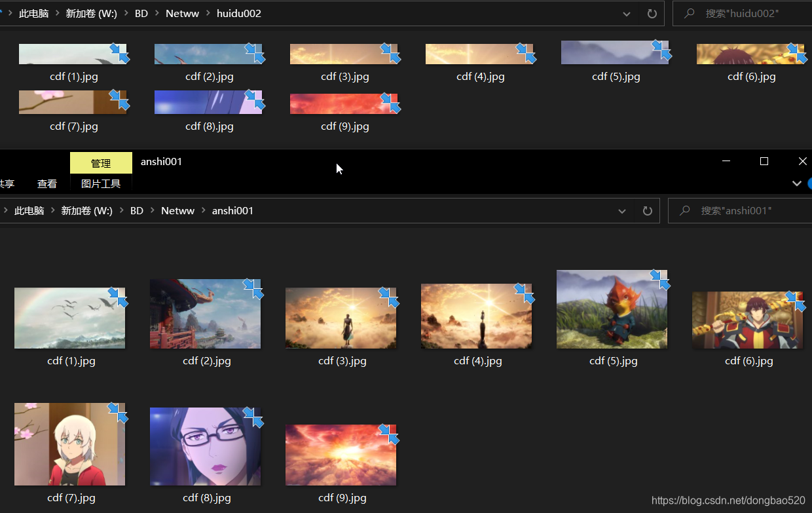
Task: Select birds rainbow image cdf (1).jpg in anshi001
Action: (x=69, y=318)
